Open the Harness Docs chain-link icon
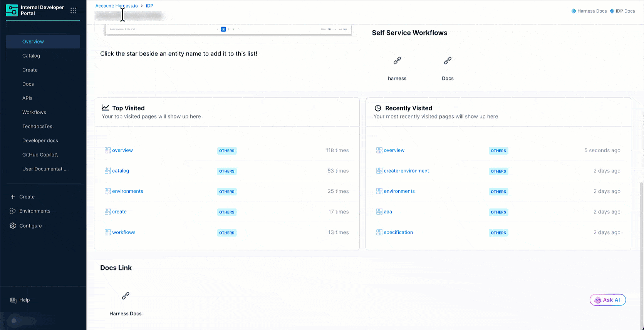 click(x=126, y=296)
